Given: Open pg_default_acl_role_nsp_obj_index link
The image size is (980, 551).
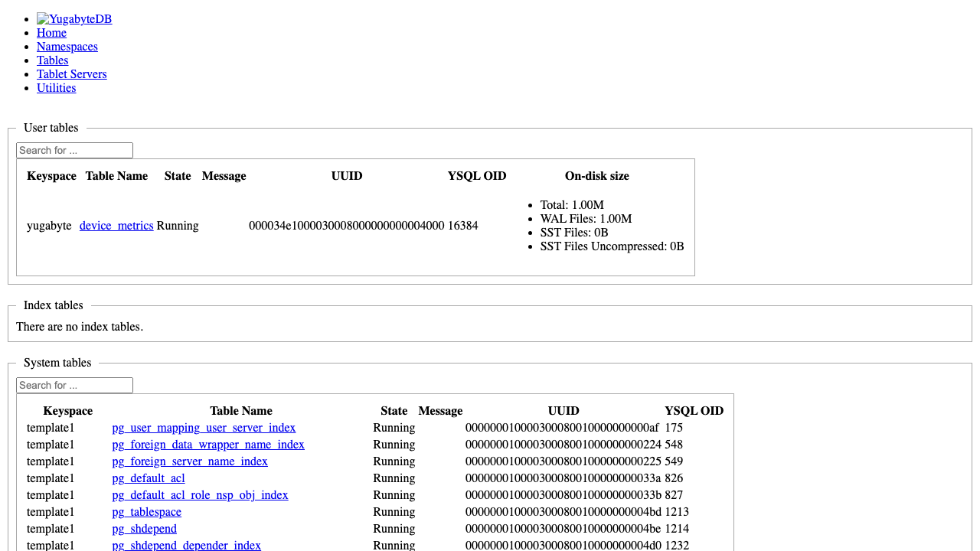Looking at the screenshot, I should [200, 495].
